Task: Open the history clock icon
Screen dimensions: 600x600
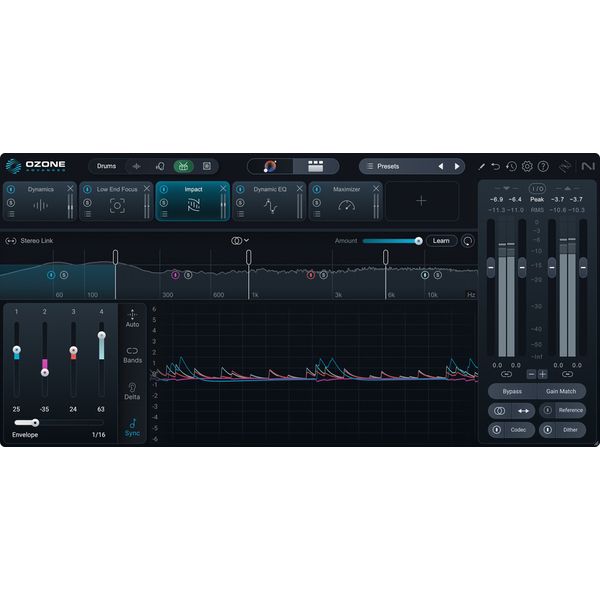Action: (x=511, y=166)
